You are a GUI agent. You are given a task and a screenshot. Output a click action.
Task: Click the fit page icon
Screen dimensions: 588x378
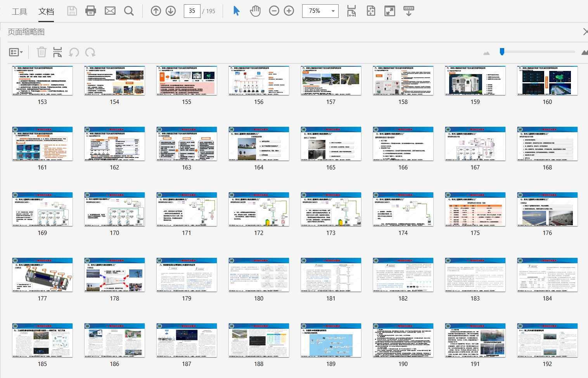click(x=371, y=11)
